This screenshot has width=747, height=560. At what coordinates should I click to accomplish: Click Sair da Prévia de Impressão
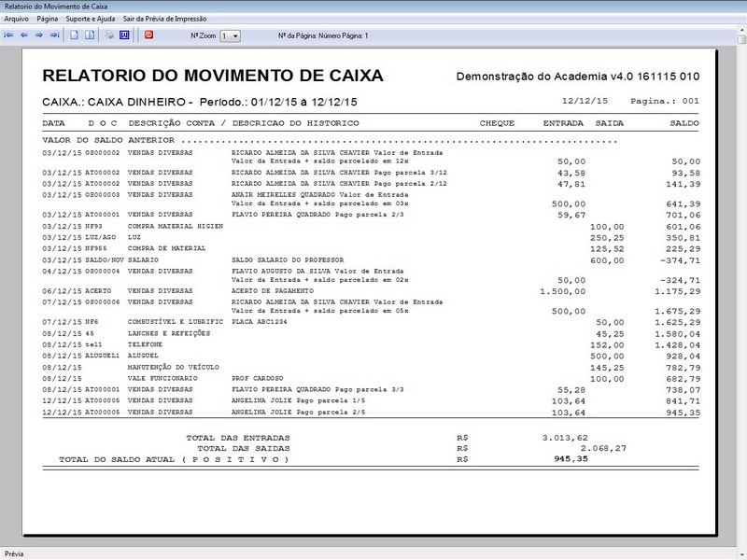[165, 19]
